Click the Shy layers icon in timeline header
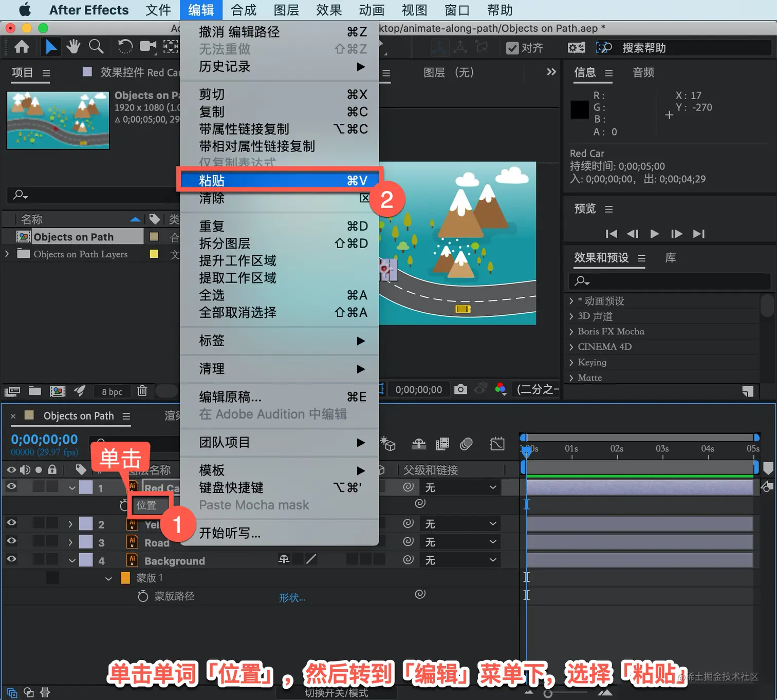 click(419, 444)
